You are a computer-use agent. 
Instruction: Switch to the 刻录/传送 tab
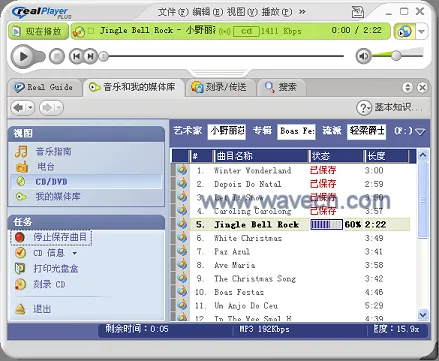220,87
